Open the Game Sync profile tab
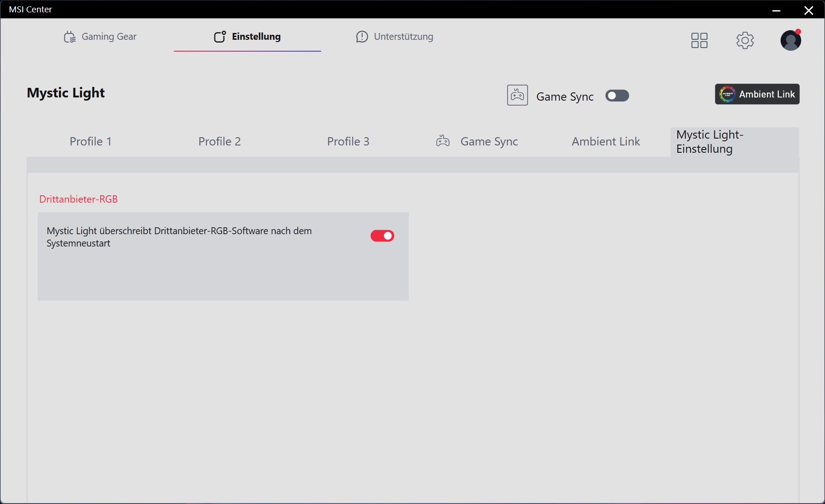 coord(477,142)
